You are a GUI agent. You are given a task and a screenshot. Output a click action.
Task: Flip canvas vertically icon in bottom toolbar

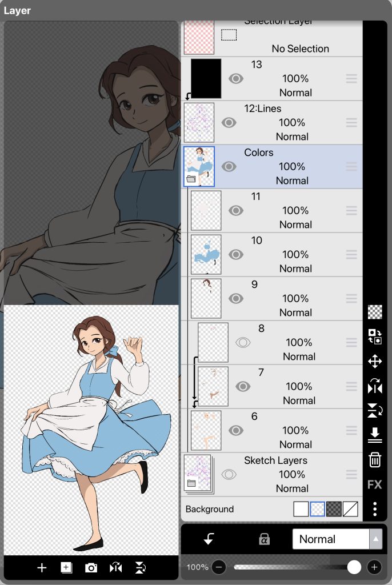(x=141, y=567)
